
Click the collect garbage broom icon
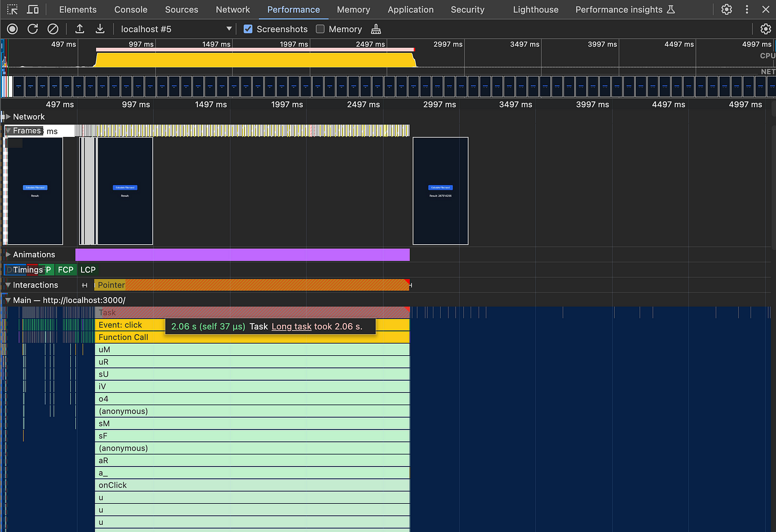coord(376,29)
